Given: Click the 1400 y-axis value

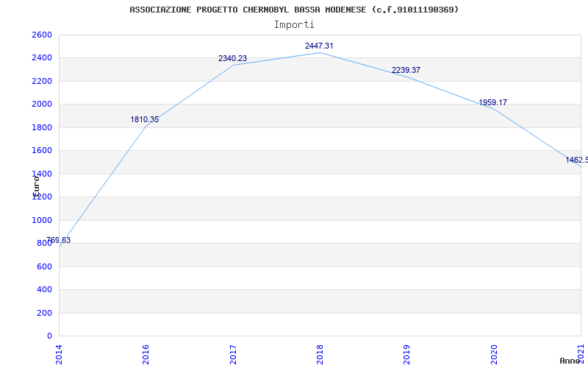Looking at the screenshot, I should point(42,174).
